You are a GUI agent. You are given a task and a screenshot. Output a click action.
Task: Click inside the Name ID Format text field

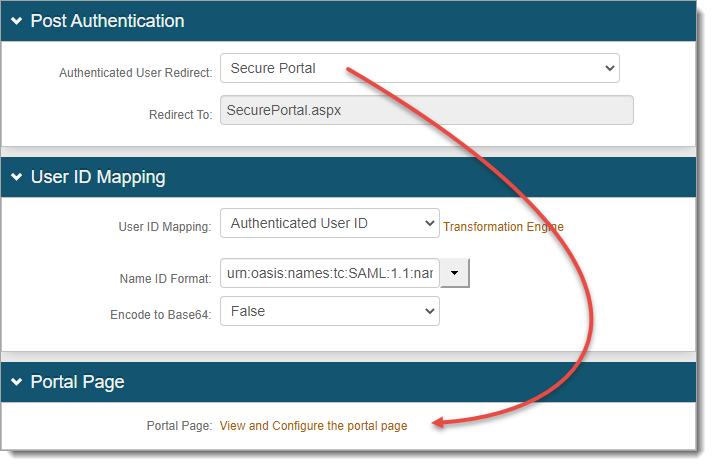pyautogui.click(x=330, y=273)
